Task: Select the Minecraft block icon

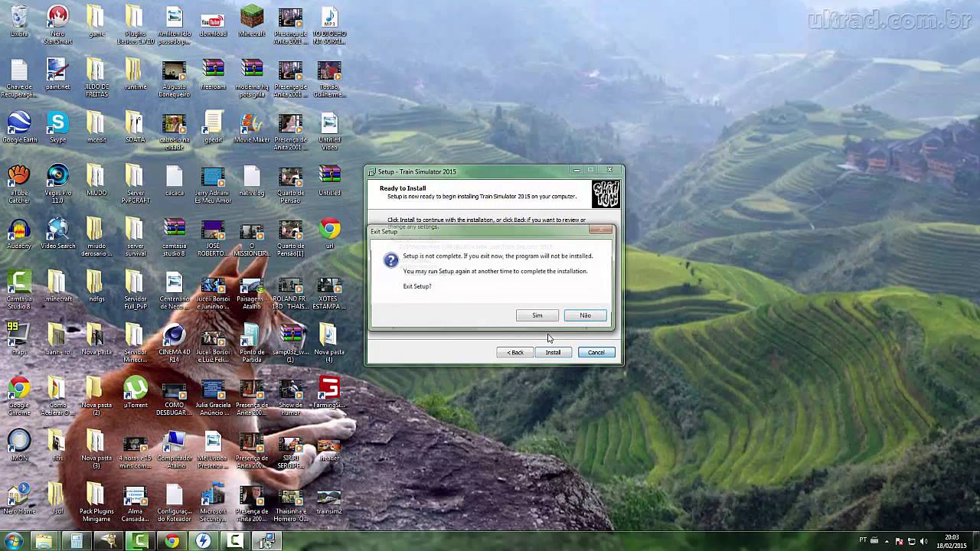Action: click(x=252, y=21)
